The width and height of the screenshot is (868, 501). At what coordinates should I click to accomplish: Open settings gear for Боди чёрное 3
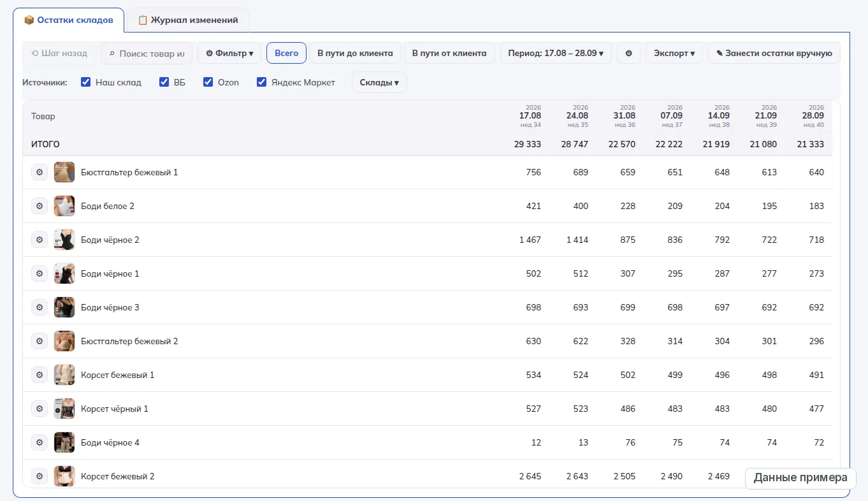tap(40, 307)
